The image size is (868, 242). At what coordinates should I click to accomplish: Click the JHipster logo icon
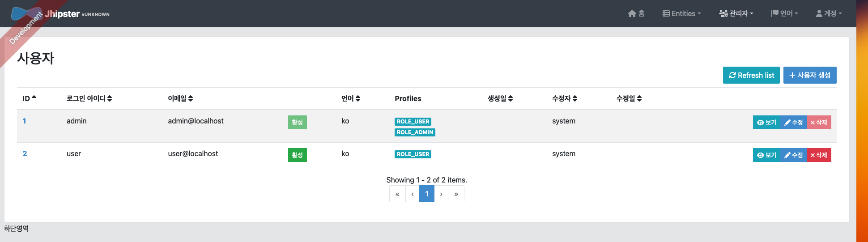coord(27,13)
